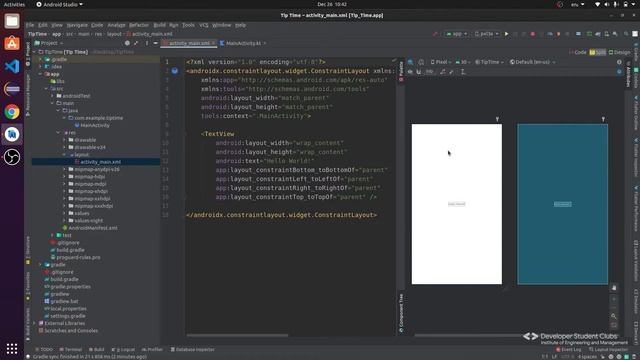Image resolution: width=640 pixels, height=360 pixels.
Task: Expand the androidTest folder
Action: pyautogui.click(x=53, y=96)
